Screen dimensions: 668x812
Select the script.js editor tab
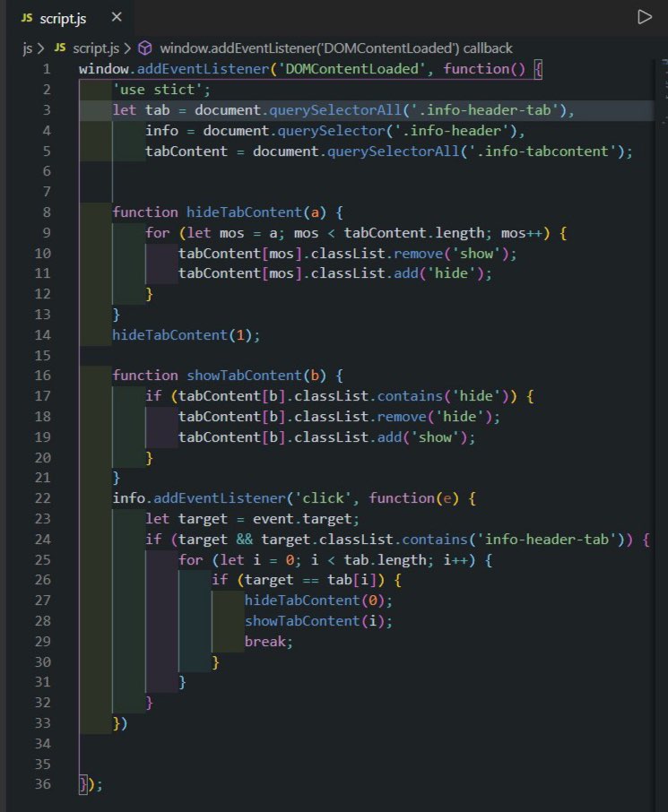point(70,18)
